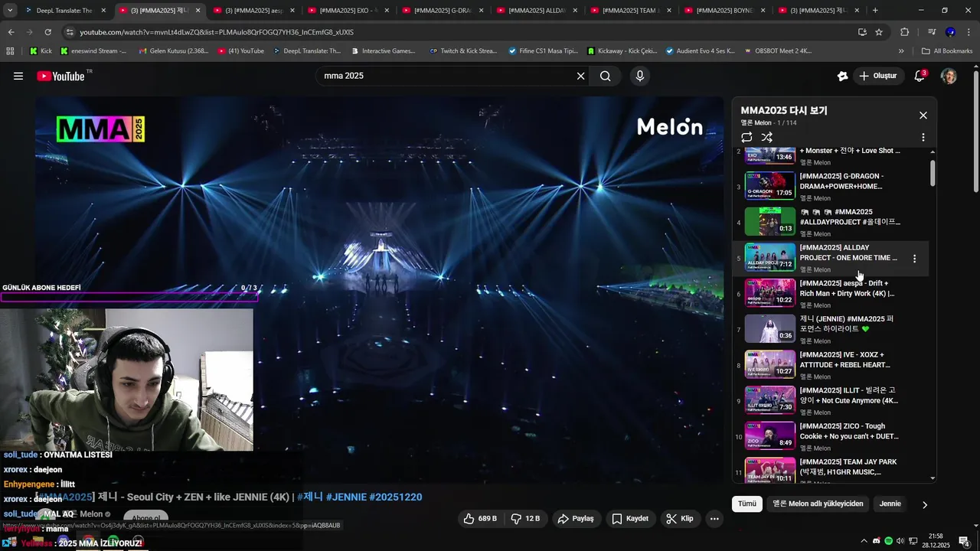Open the ILLIT Not Cute Anymore video

pos(830,400)
